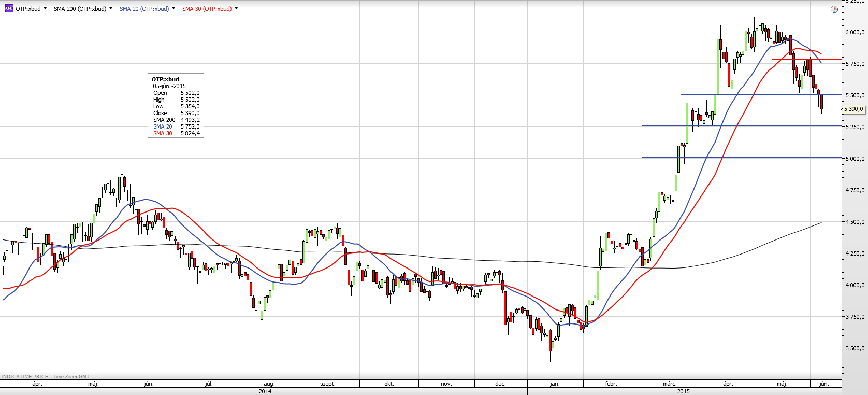868x395 pixels.
Task: Click the 3 500,0 price axis label
Action: click(x=855, y=348)
